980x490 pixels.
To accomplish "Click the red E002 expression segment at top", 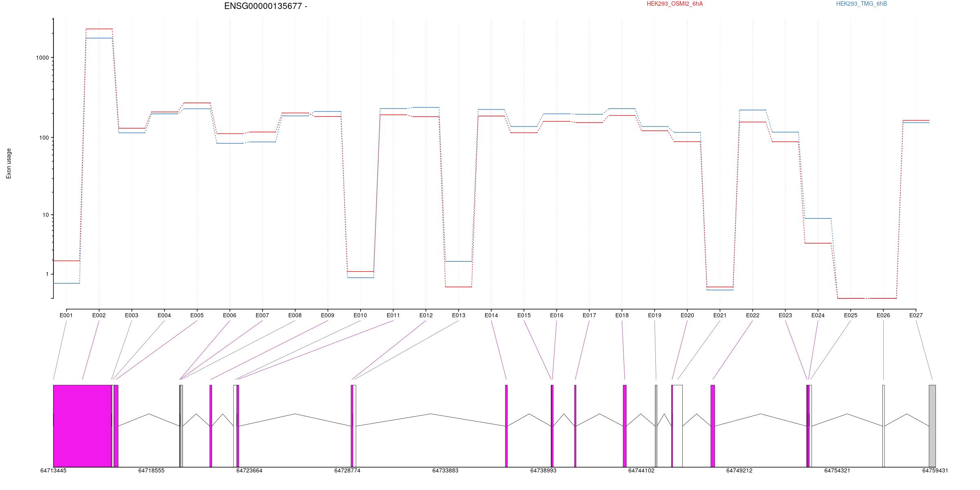I will click(x=99, y=29).
